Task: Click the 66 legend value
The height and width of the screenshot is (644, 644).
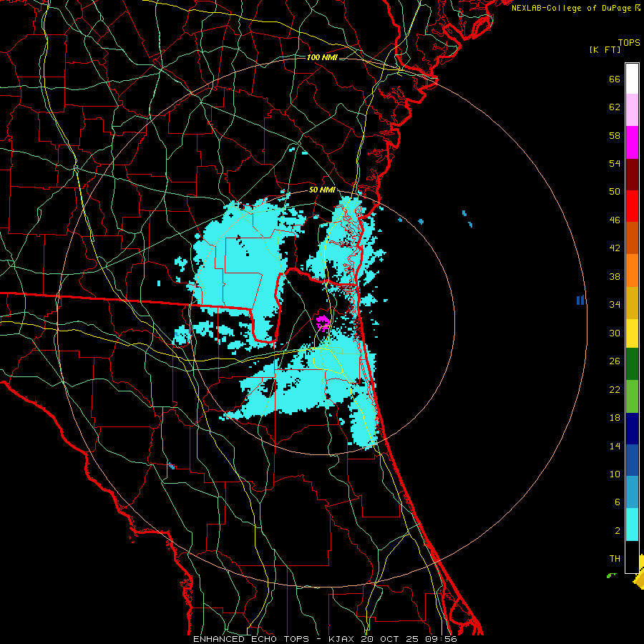Action: pos(615,79)
